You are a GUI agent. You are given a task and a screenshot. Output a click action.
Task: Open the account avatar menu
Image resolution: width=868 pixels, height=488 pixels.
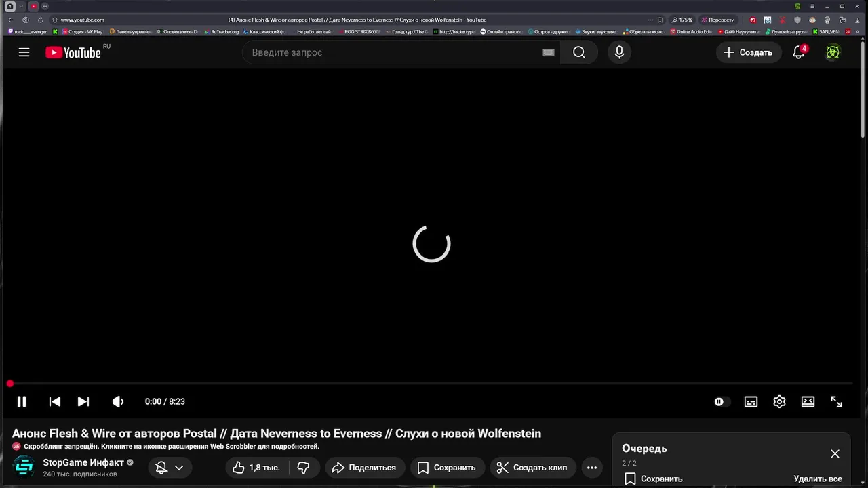pyautogui.click(x=833, y=52)
